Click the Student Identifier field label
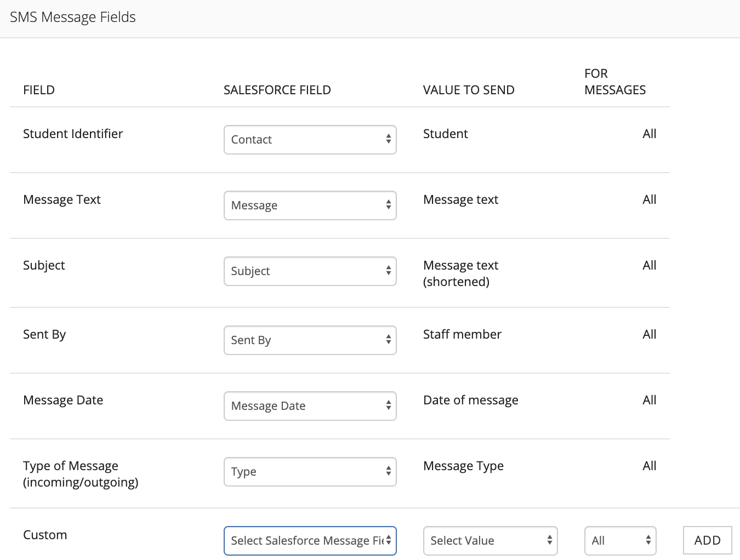 click(73, 134)
